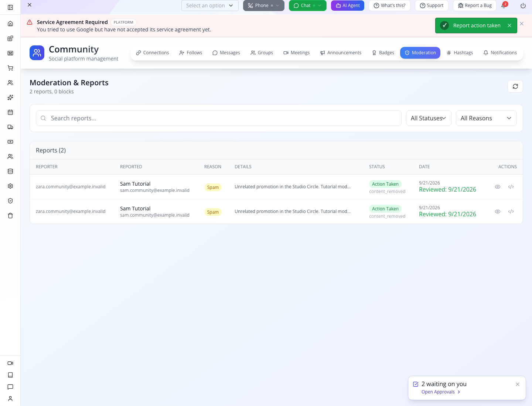Click the Report a Bug button
The width and height of the screenshot is (532, 406).
pyautogui.click(x=475, y=6)
